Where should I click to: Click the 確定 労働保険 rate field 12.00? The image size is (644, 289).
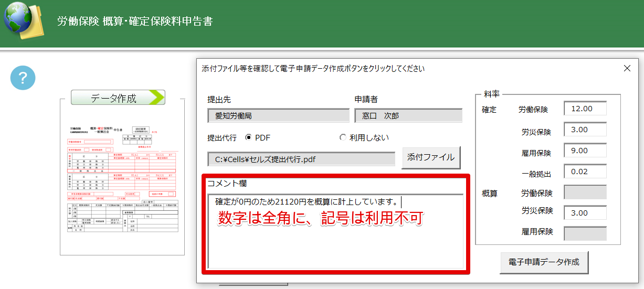(x=585, y=109)
